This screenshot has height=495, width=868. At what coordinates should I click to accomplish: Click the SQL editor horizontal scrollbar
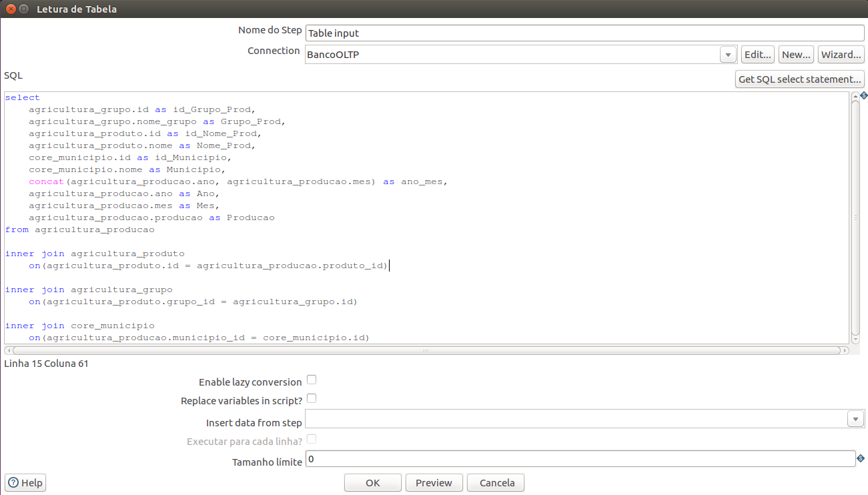pyautogui.click(x=426, y=350)
